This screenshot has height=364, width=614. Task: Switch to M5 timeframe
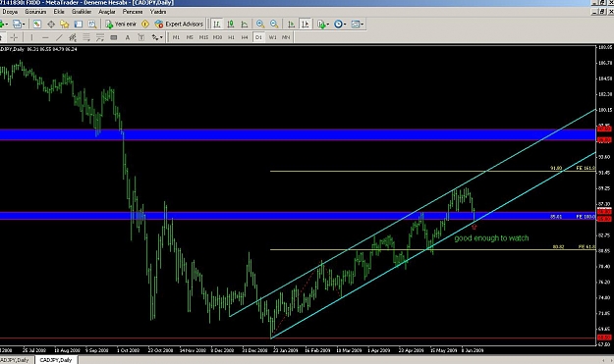[190, 37]
